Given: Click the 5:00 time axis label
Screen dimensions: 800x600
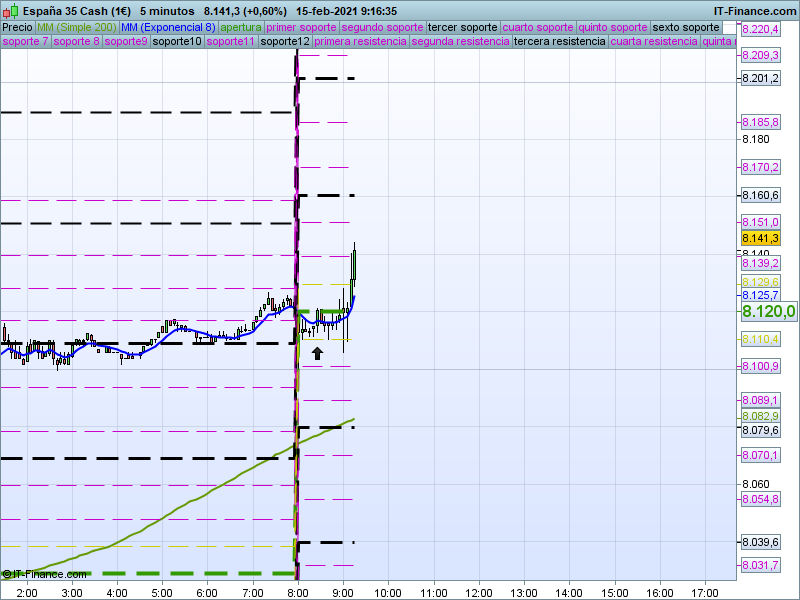Looking at the screenshot, I should click(162, 593).
